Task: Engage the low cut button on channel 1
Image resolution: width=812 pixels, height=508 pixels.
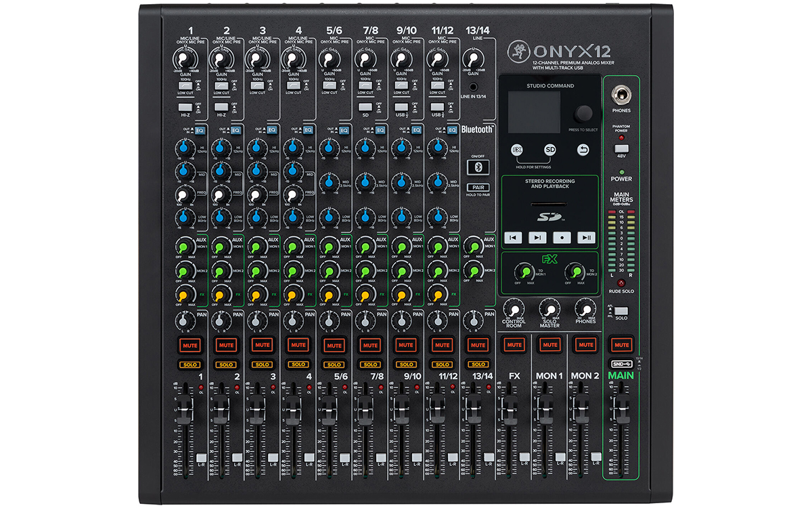Action: coord(185,86)
